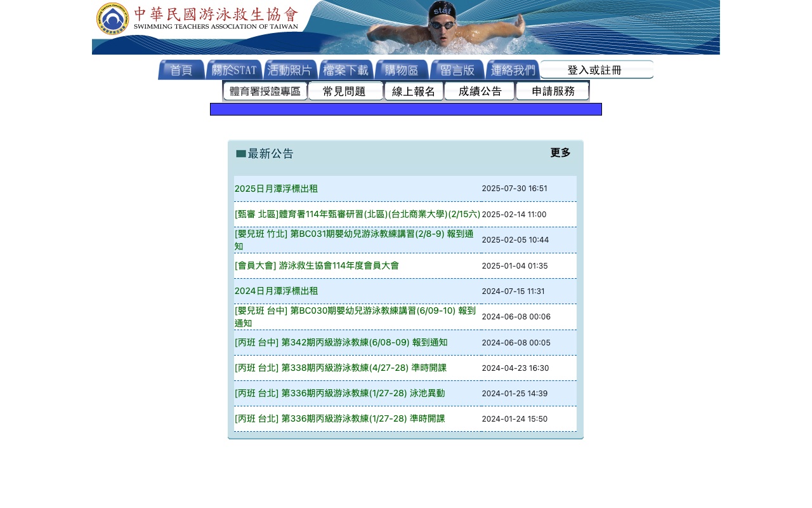Switch to the 關於STAT tab
Screen dimensions: 812x508
tap(233, 70)
